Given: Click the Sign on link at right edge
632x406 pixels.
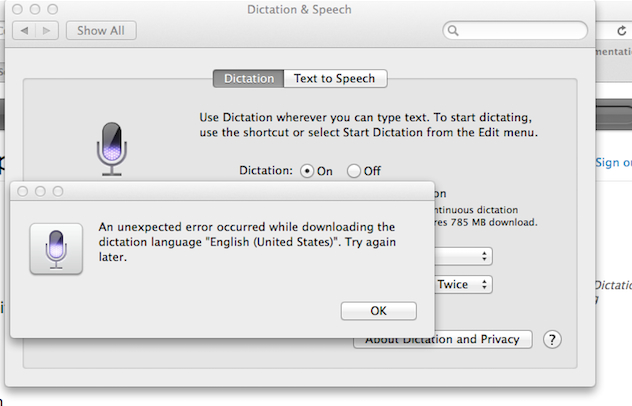Looking at the screenshot, I should pos(613,162).
